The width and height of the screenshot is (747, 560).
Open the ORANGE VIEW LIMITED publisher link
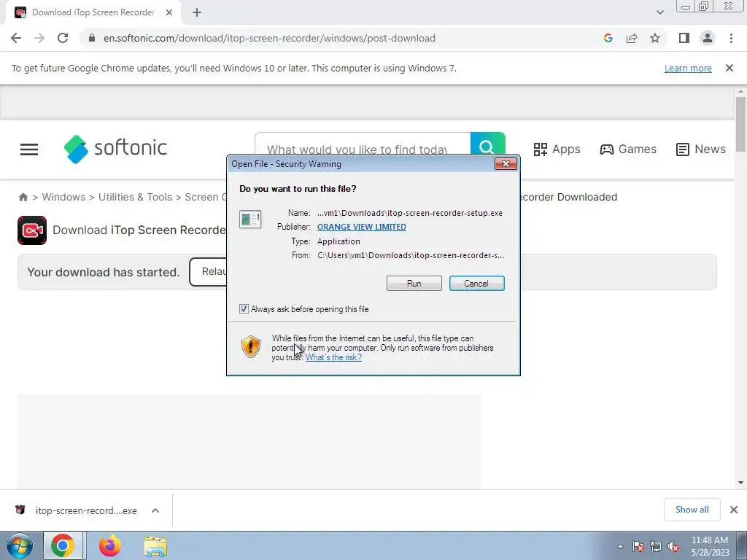click(x=362, y=227)
